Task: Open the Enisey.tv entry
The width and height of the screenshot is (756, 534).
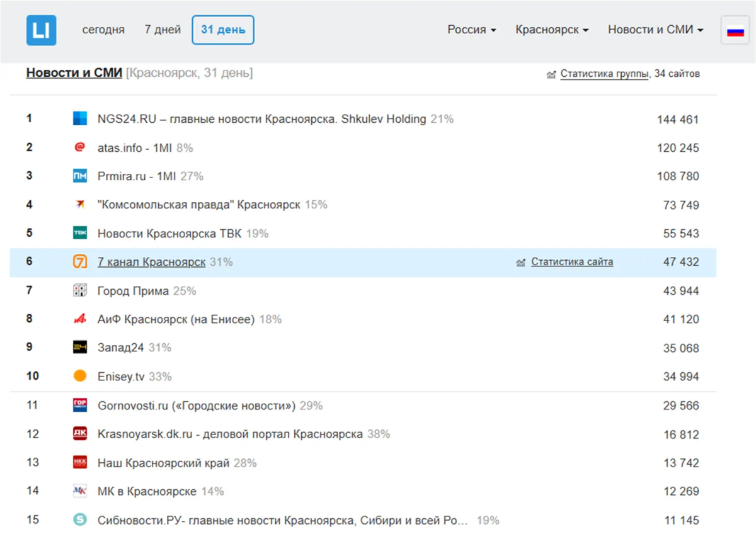Action: [x=121, y=377]
